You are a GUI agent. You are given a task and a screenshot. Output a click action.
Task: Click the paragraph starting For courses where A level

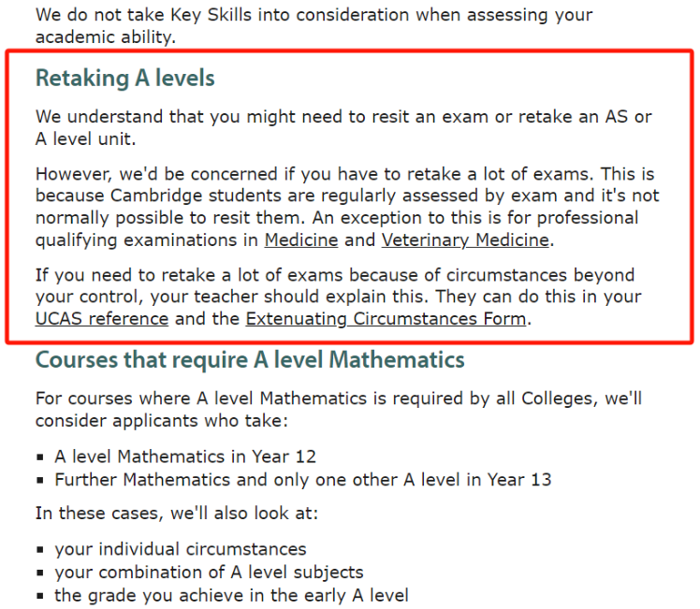339,410
